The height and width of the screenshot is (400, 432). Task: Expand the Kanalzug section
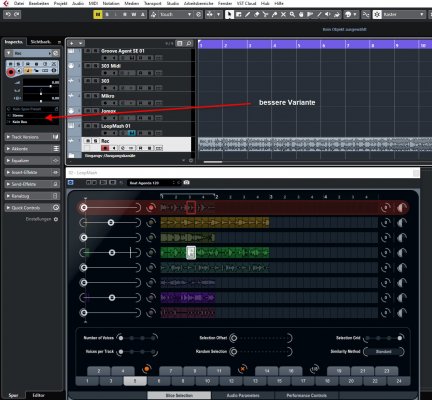[x=33, y=196]
